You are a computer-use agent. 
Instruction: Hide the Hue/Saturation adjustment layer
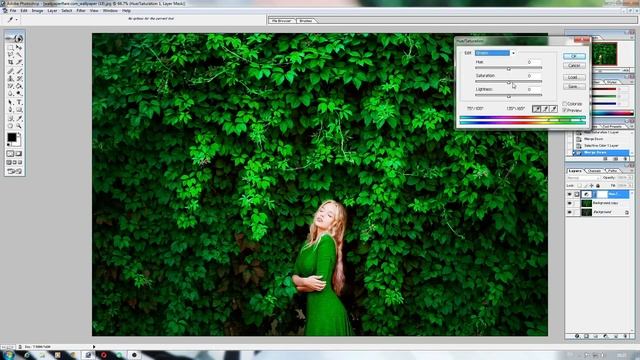569,194
